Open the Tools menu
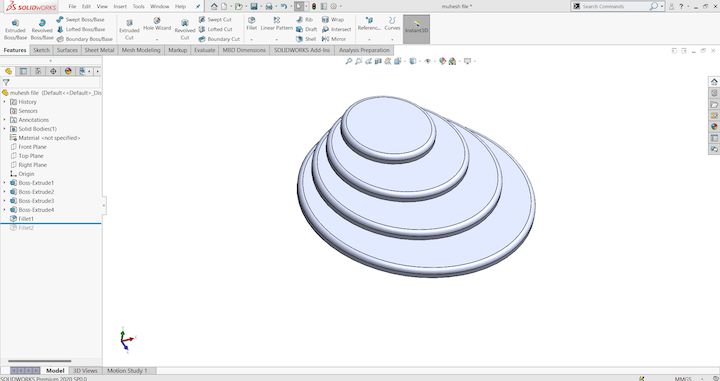 (x=138, y=6)
